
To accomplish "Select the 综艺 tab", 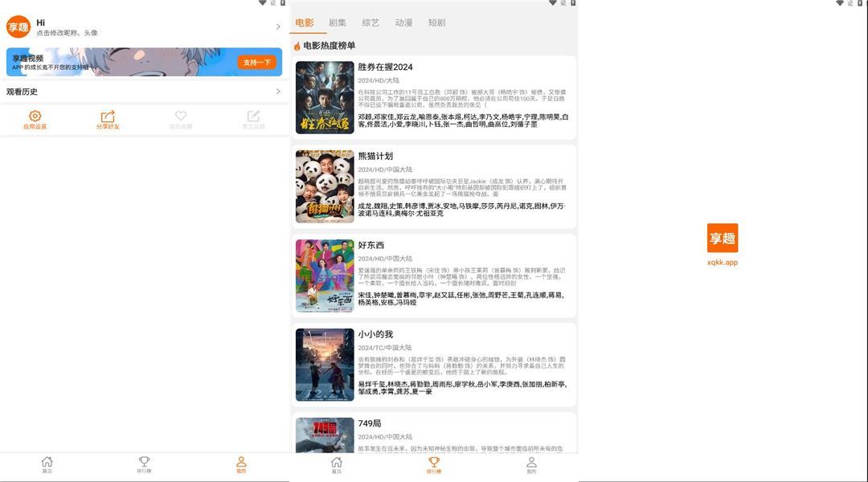I will (371, 22).
